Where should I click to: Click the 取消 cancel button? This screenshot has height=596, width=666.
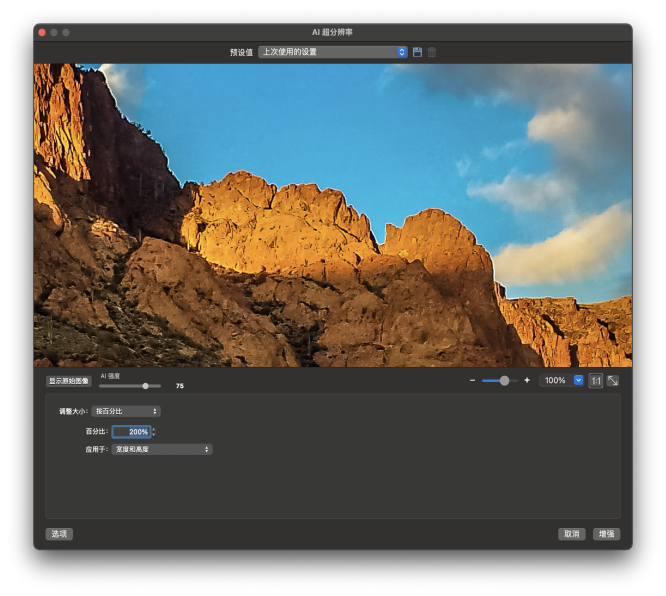point(571,534)
